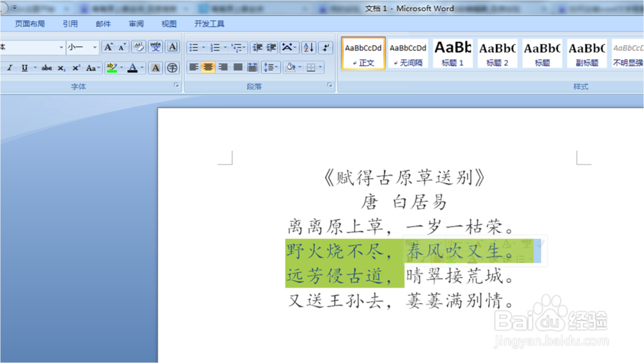Apply strikethrough formatting
Image resolution: width=644 pixels, height=363 pixels.
[46, 68]
